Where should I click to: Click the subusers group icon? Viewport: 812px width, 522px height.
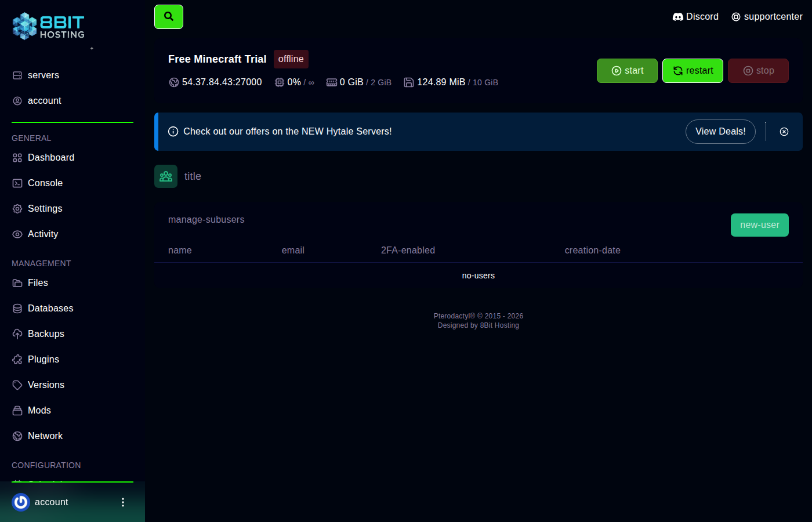click(x=166, y=176)
